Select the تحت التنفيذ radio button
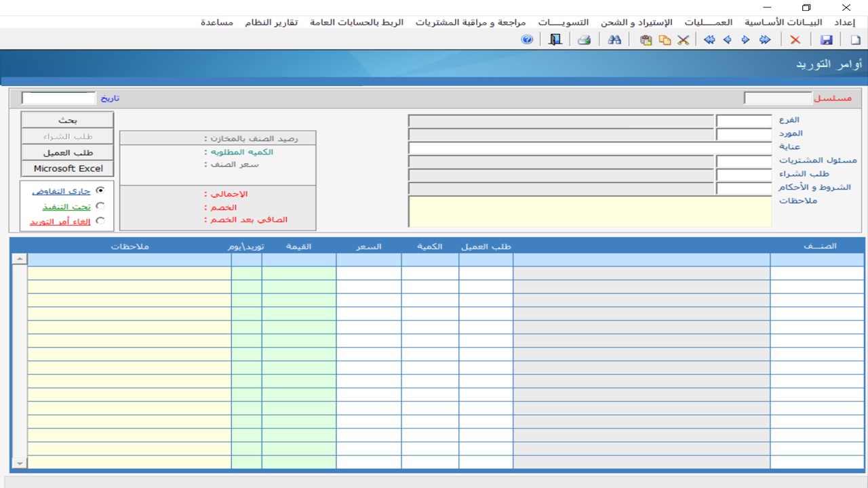The width and height of the screenshot is (868, 488). 100,206
